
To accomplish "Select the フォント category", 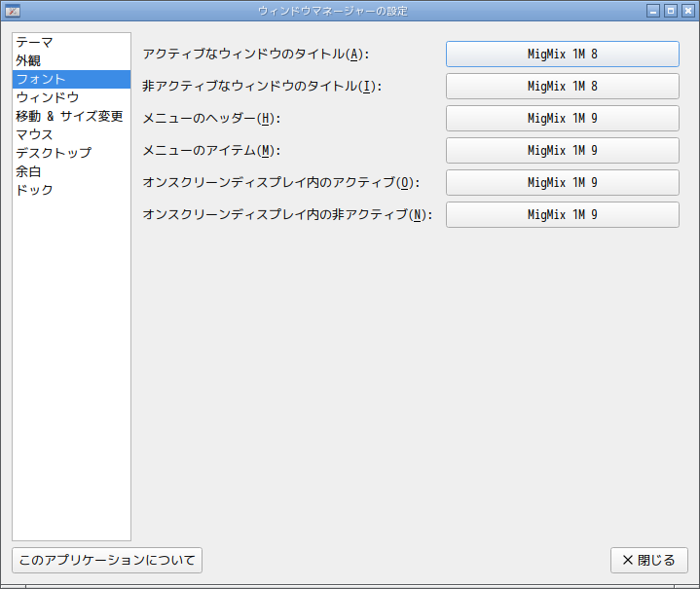I will tap(41, 79).
